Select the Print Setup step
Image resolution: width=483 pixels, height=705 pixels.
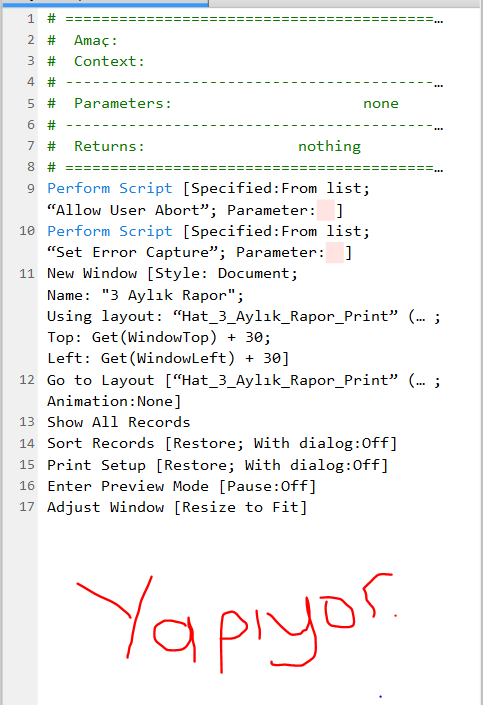[218, 465]
